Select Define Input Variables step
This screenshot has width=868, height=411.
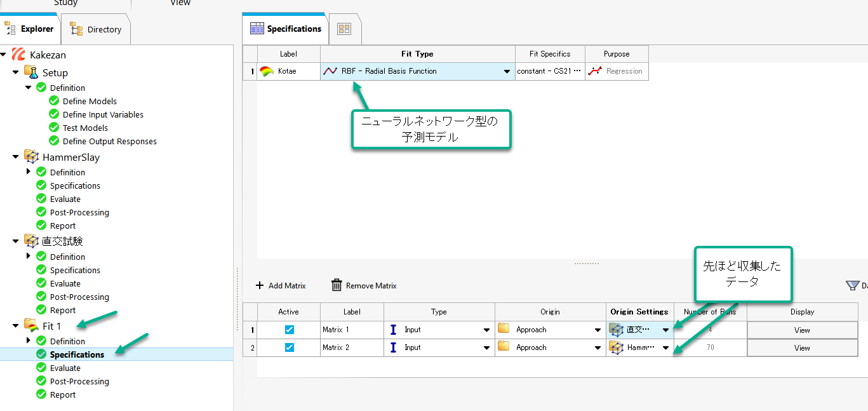103,114
